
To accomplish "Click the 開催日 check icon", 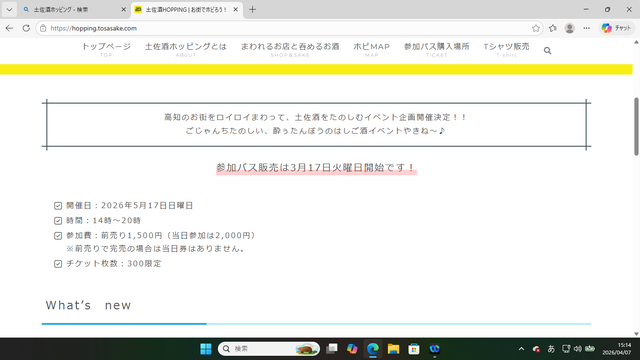I will coord(58,206).
